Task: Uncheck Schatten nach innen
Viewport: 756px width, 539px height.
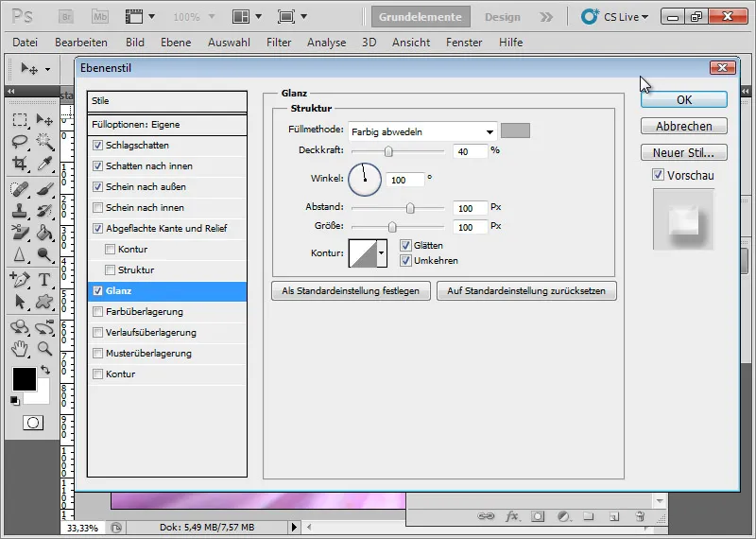Action: pyautogui.click(x=98, y=166)
